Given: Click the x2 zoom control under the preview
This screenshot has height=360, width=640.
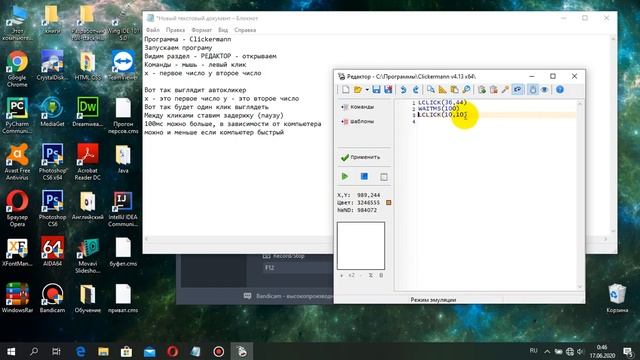Looking at the screenshot, I should tap(351, 276).
